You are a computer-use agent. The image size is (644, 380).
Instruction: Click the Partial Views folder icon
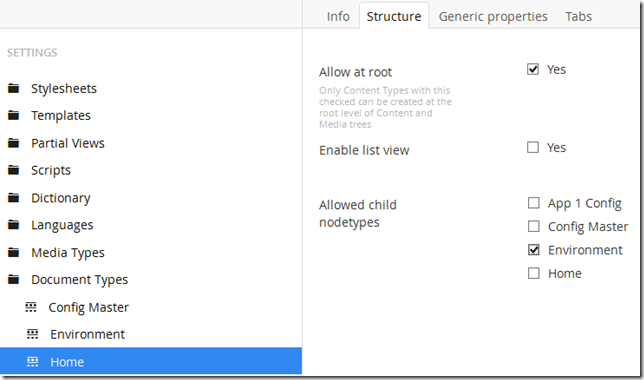click(14, 143)
